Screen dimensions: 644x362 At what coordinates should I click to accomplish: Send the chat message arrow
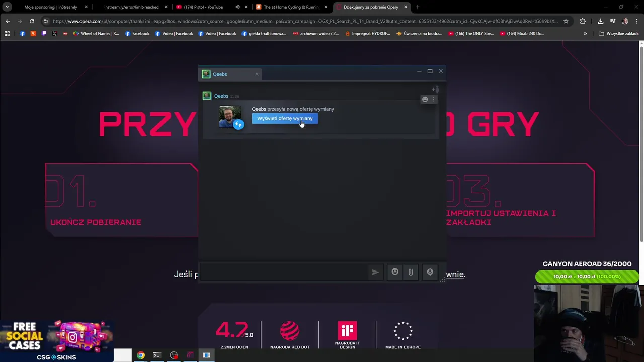tap(375, 272)
